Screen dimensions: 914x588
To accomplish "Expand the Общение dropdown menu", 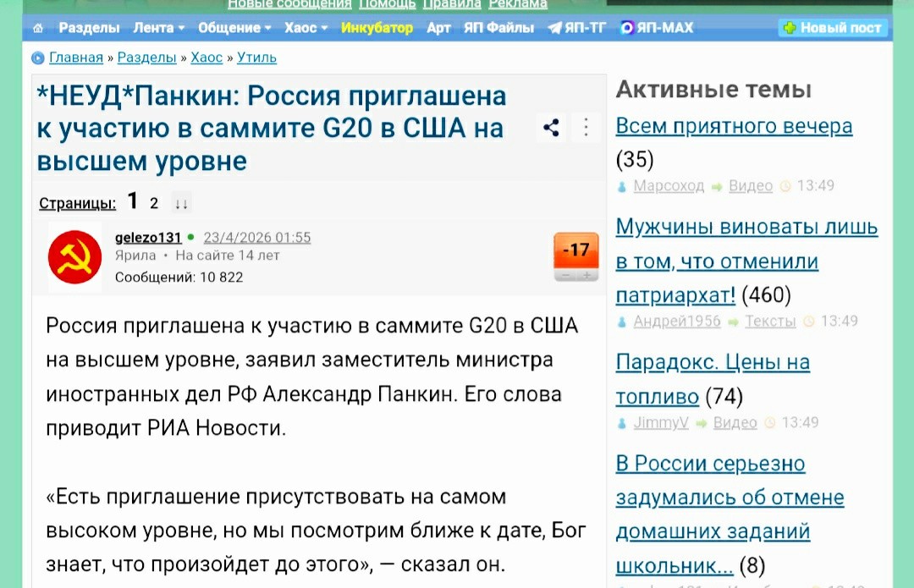I will click(234, 28).
